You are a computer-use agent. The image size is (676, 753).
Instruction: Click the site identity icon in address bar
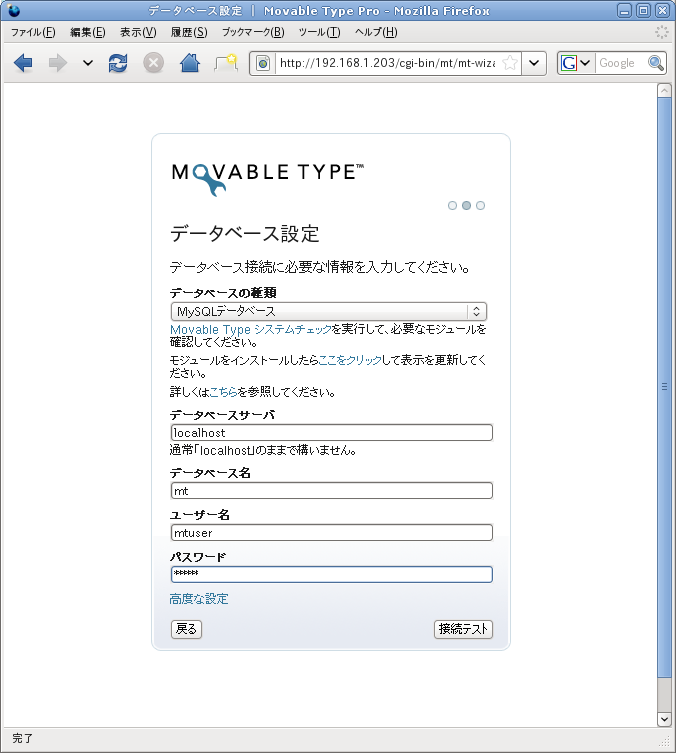(263, 63)
